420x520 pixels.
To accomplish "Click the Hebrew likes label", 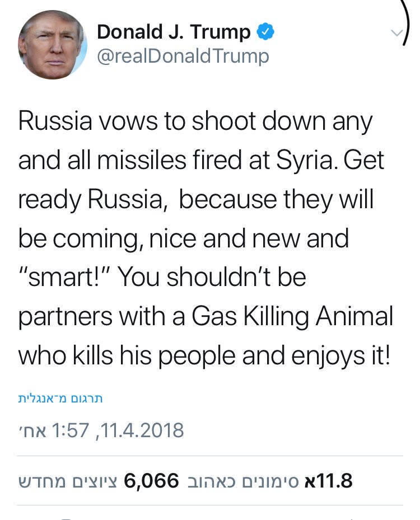I will pyautogui.click(x=243, y=481).
